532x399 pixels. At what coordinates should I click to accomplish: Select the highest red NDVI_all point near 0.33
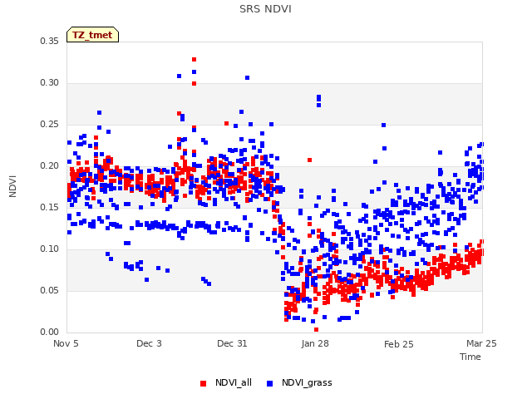194,59
